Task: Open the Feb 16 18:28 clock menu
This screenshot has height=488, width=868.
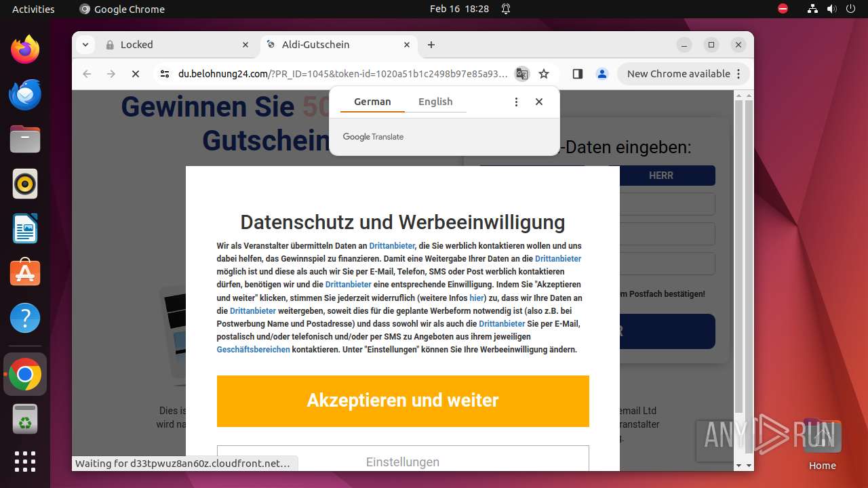Action: (459, 9)
